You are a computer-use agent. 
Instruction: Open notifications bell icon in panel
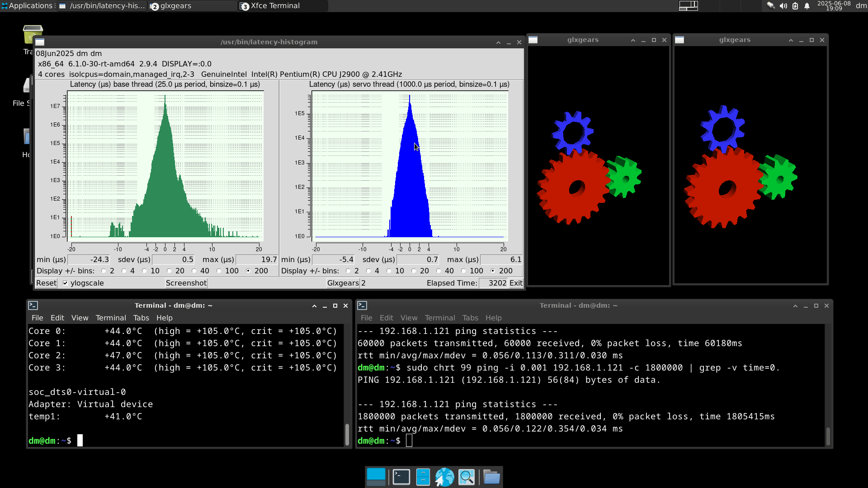pyautogui.click(x=807, y=6)
